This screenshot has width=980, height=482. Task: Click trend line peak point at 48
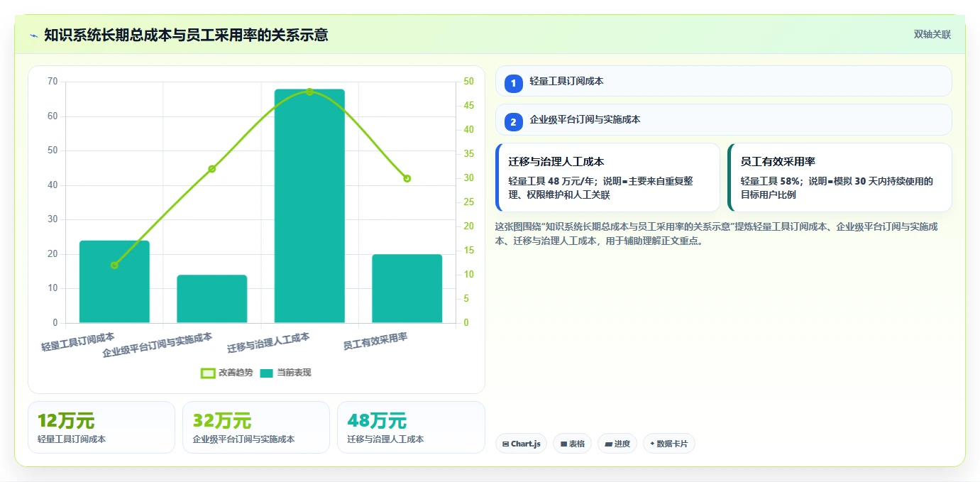click(309, 92)
